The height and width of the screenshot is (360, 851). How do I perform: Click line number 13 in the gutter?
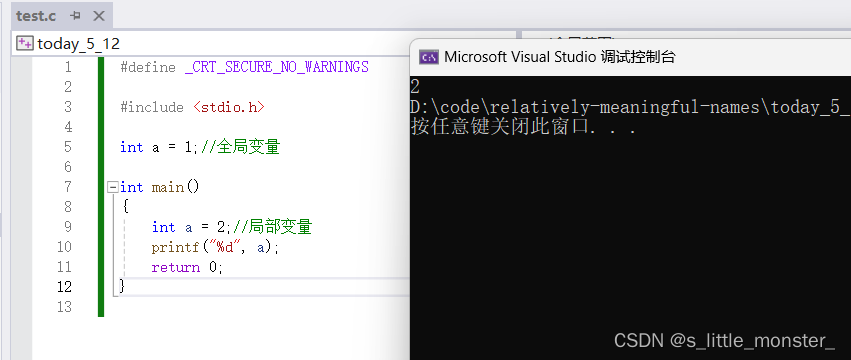coord(64,307)
